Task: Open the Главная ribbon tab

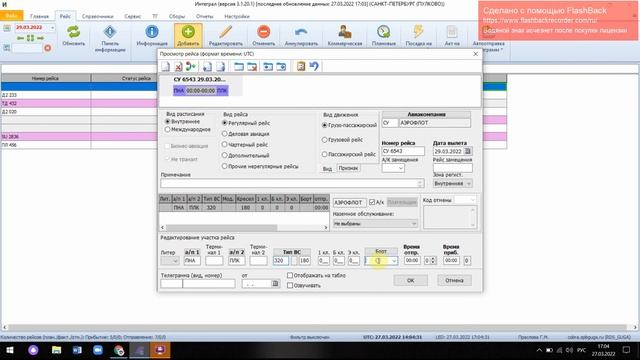Action: point(40,16)
